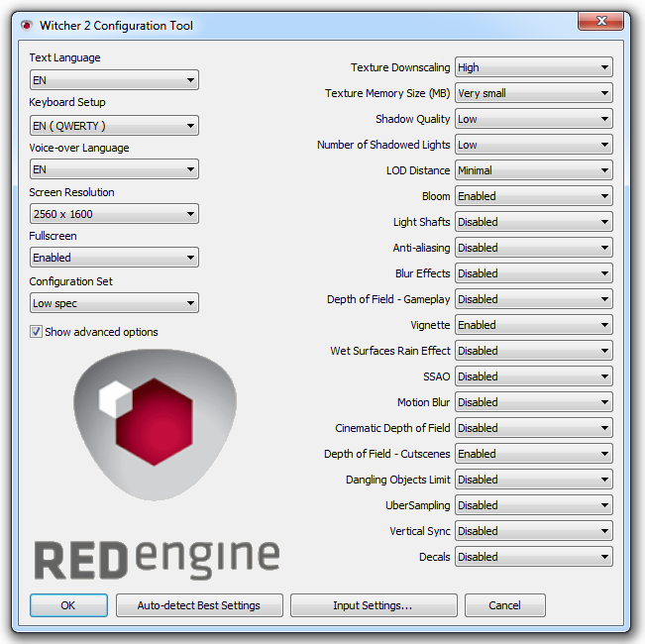Open Depth of Field - Gameplay dropdown
This screenshot has height=644, width=645.
pyautogui.click(x=533, y=299)
